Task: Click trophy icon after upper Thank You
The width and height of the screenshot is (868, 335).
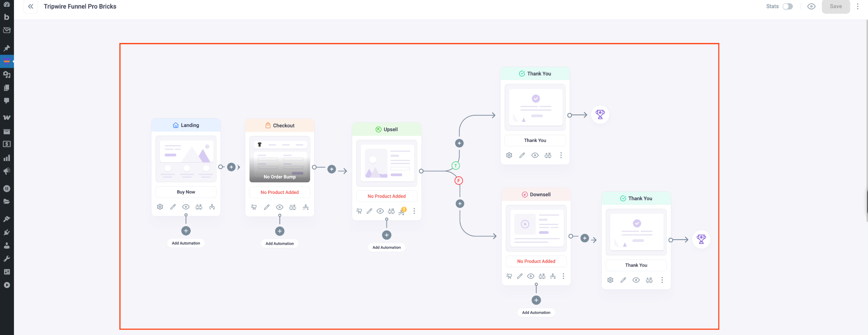Action: (x=600, y=115)
